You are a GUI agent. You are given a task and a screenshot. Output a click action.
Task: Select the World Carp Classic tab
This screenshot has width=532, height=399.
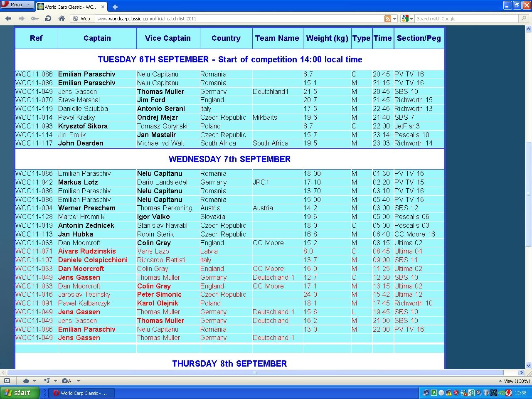coord(71,7)
